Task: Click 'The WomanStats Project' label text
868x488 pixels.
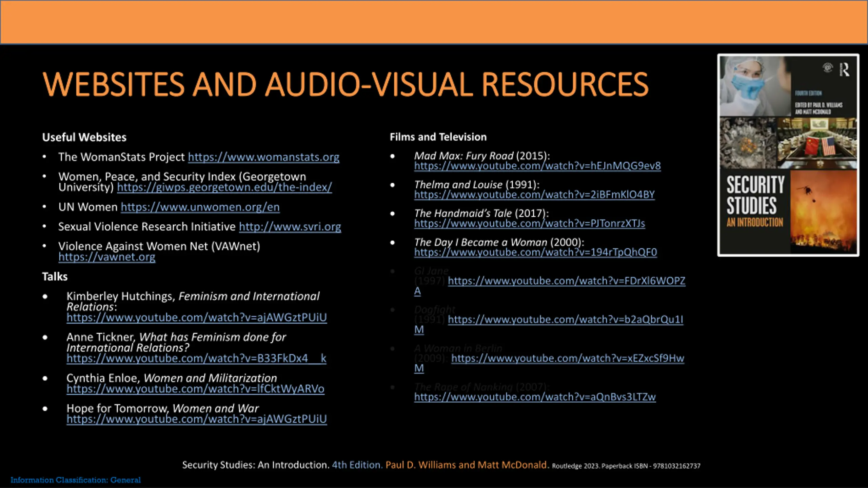Action: [x=121, y=157]
